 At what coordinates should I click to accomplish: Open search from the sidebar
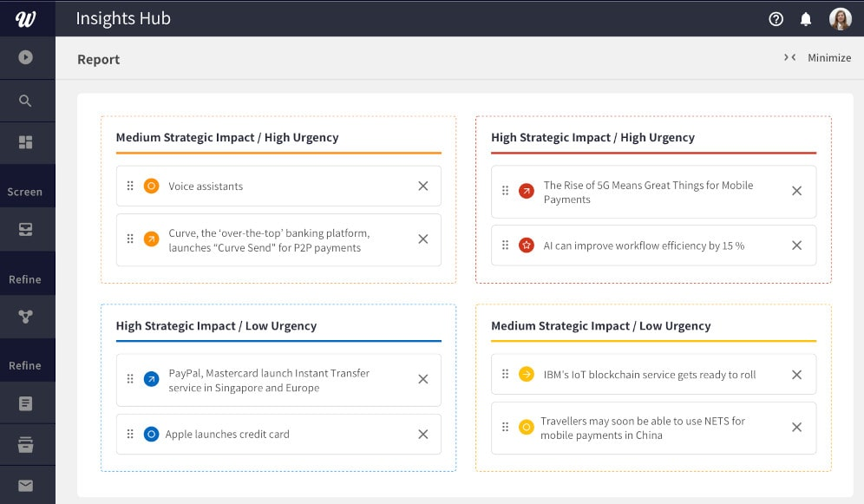click(x=25, y=101)
